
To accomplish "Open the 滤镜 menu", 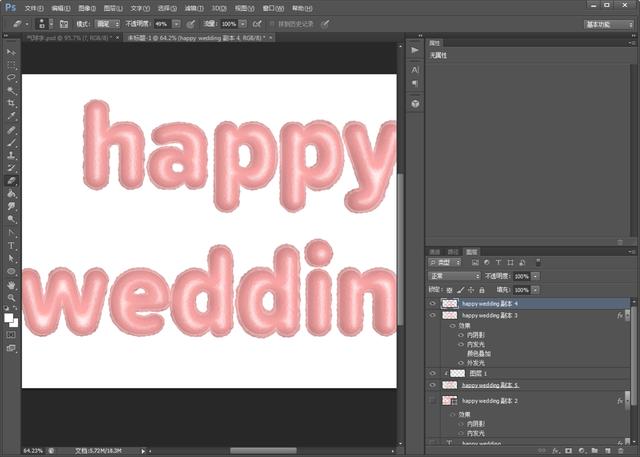I will [x=194, y=8].
